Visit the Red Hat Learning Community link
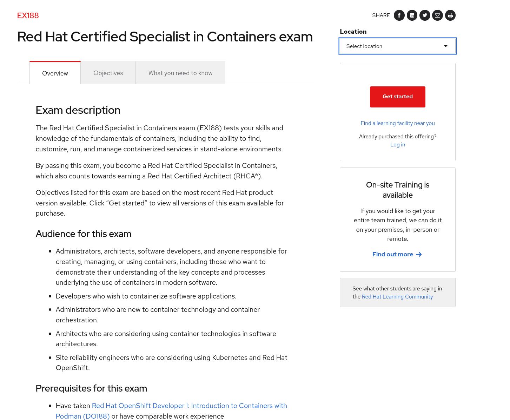Screen dimensions: 510x420 (397, 297)
